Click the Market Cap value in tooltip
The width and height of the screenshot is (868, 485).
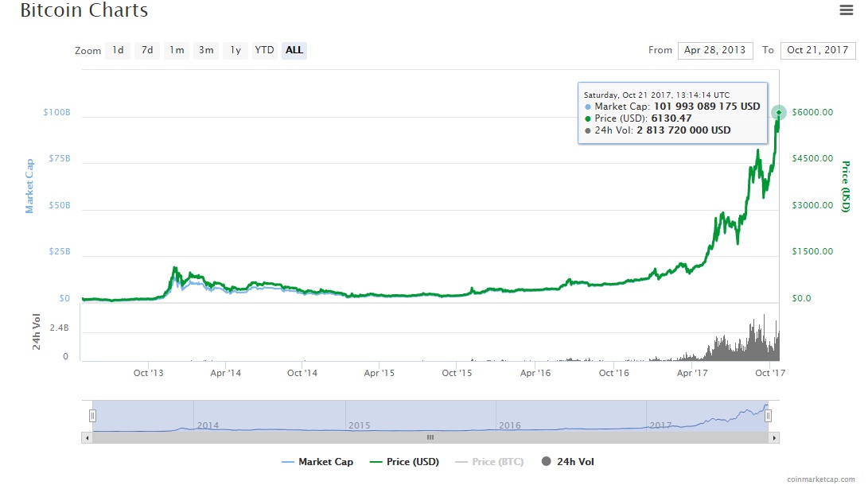pyautogui.click(x=707, y=107)
